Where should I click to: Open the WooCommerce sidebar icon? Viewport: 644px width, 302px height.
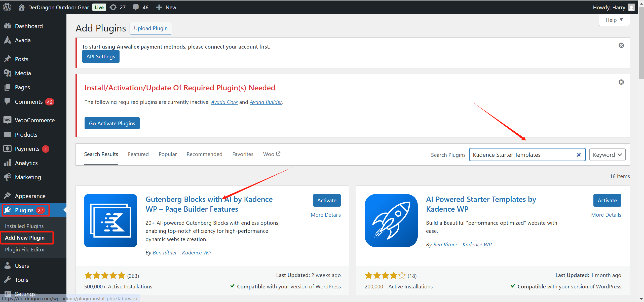coord(8,120)
